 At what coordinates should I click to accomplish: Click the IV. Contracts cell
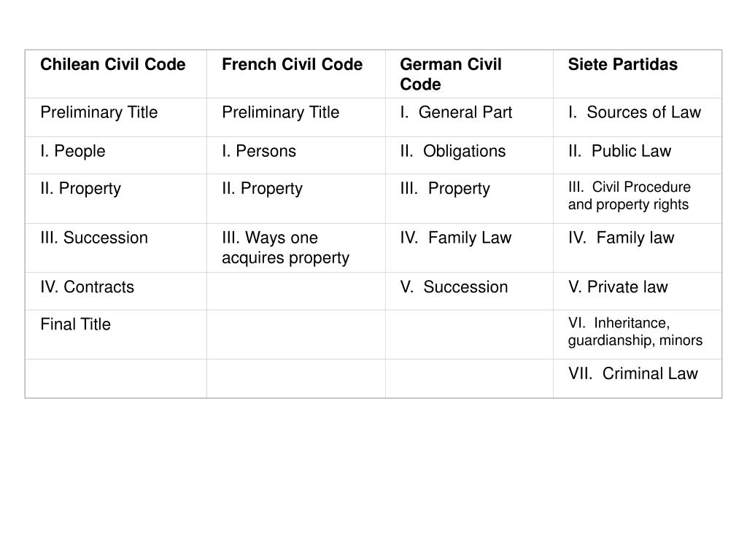(116, 291)
